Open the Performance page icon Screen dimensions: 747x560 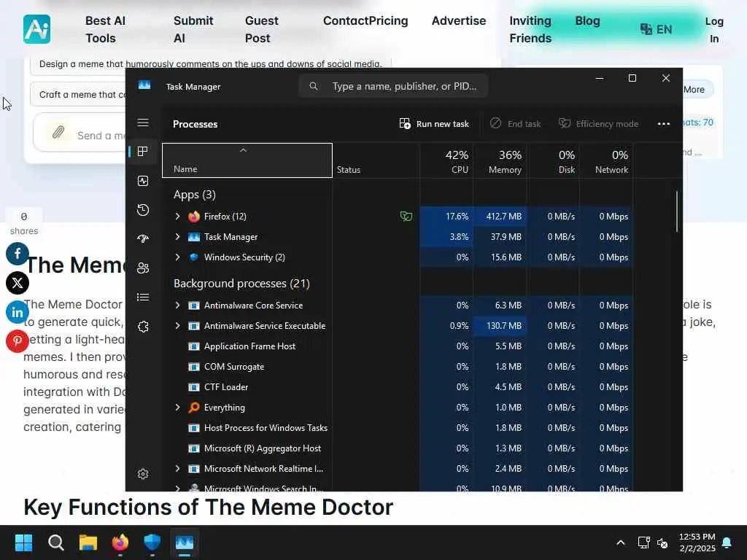pyautogui.click(x=143, y=181)
